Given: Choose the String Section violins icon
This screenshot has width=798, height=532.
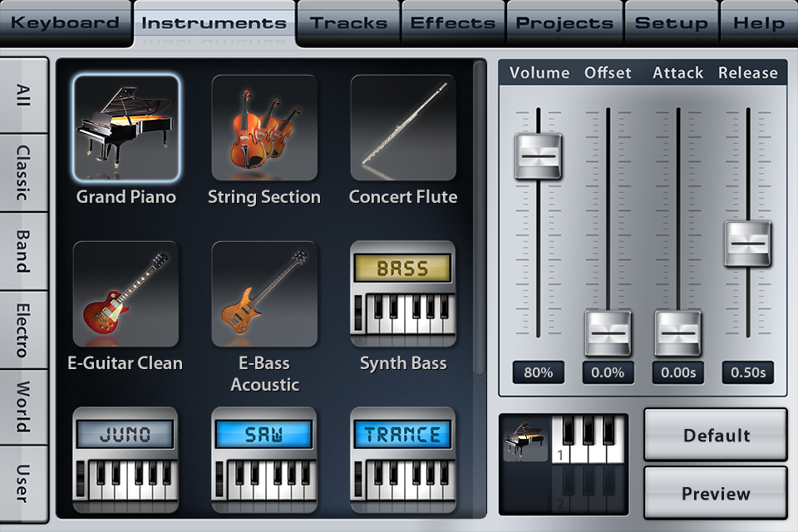Looking at the screenshot, I should (264, 128).
